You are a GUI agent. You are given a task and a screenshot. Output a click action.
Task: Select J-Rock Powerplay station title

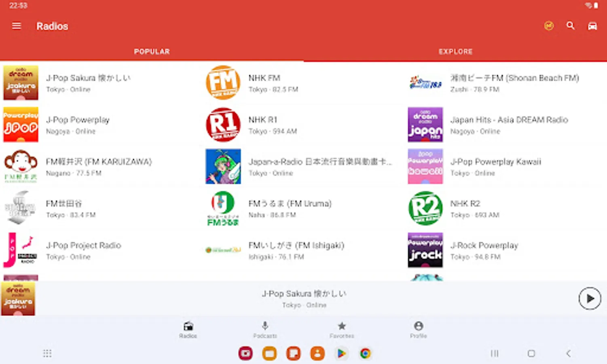point(484,245)
